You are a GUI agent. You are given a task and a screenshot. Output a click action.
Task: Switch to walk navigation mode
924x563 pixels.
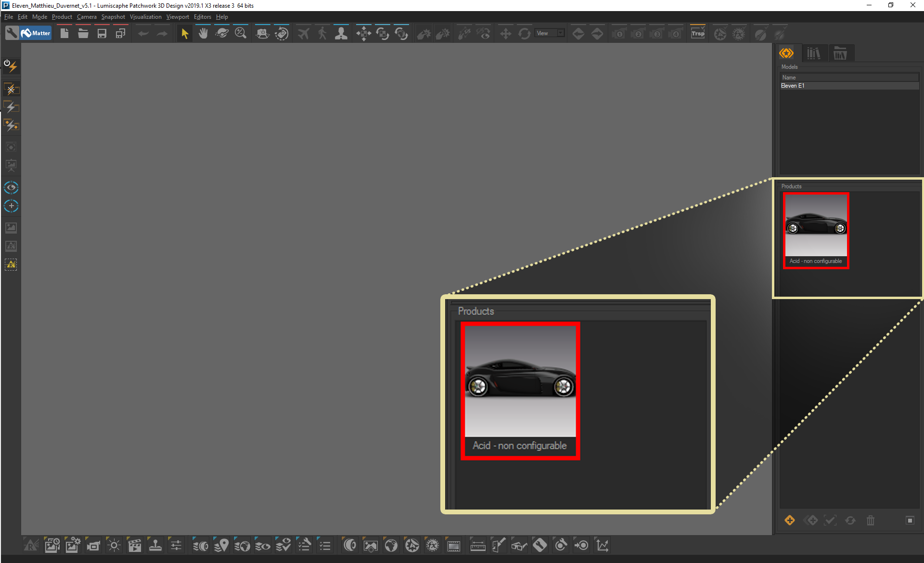pyautogui.click(x=322, y=33)
